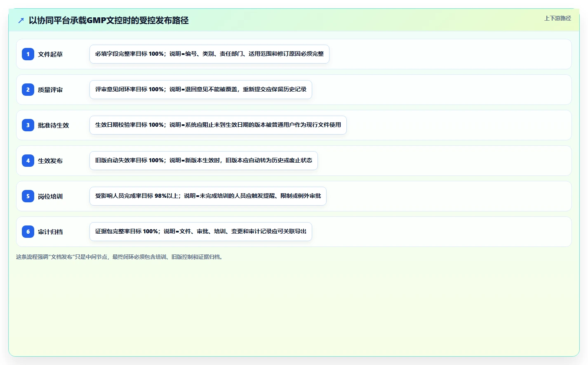The width and height of the screenshot is (588, 365).
Task: Click step number badge 3 for 批准待生效
Action: [x=28, y=125]
